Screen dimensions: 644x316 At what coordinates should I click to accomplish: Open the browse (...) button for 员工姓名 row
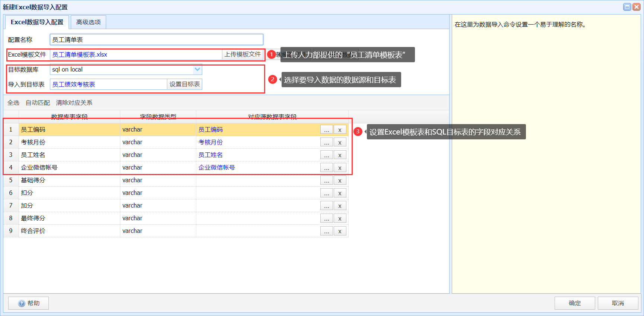327,155
